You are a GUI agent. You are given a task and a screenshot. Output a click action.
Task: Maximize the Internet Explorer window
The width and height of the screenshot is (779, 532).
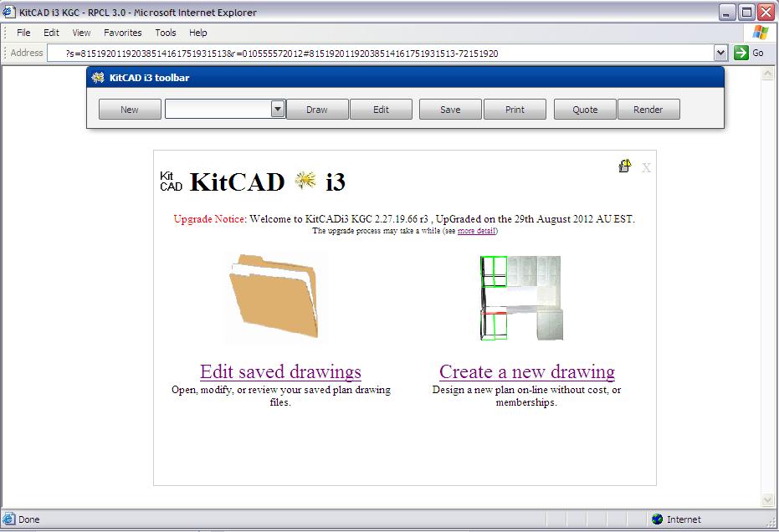pos(746,13)
